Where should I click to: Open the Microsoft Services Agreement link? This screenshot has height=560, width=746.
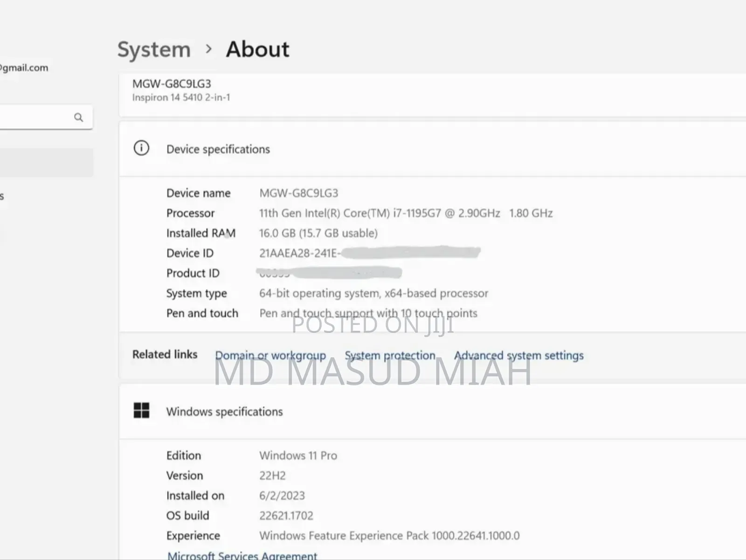(x=242, y=555)
